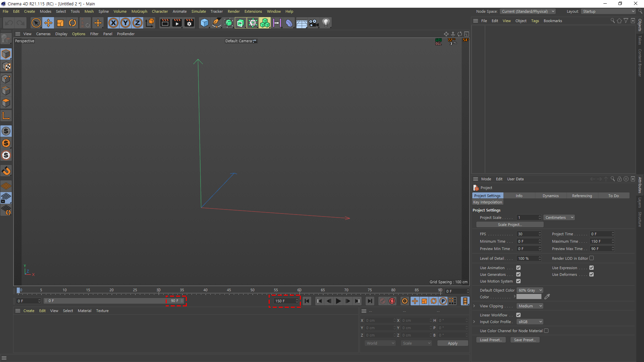644x362 pixels.
Task: Toggle X-axis lock icon
Action: [x=113, y=23]
